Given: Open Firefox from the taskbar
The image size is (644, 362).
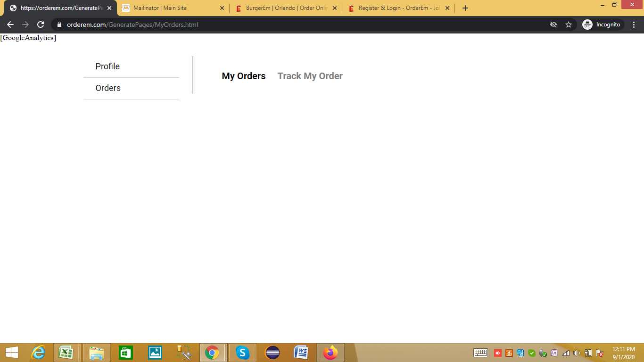Looking at the screenshot, I should (x=330, y=353).
